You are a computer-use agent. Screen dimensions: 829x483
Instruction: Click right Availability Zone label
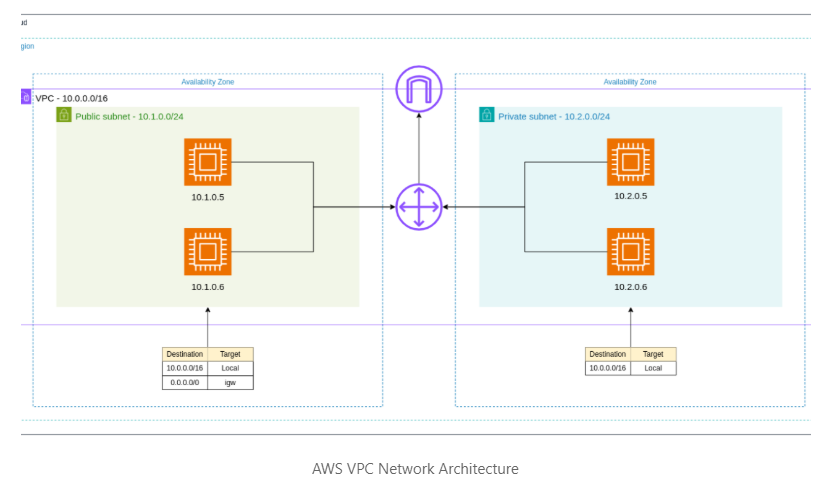click(630, 82)
